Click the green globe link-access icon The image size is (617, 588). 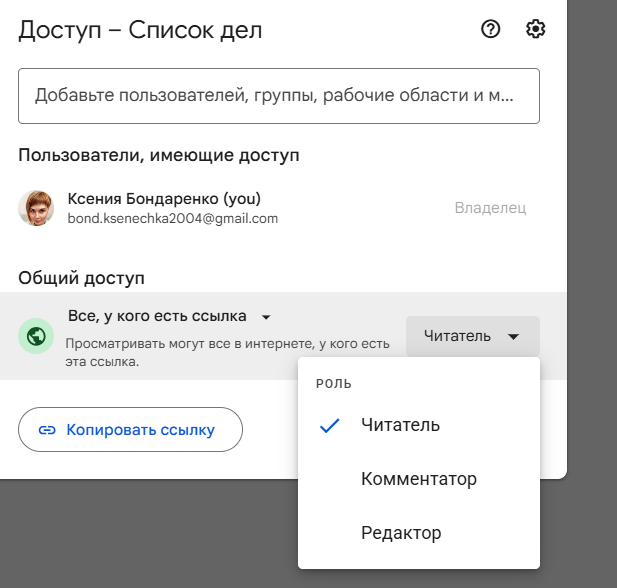(x=36, y=336)
